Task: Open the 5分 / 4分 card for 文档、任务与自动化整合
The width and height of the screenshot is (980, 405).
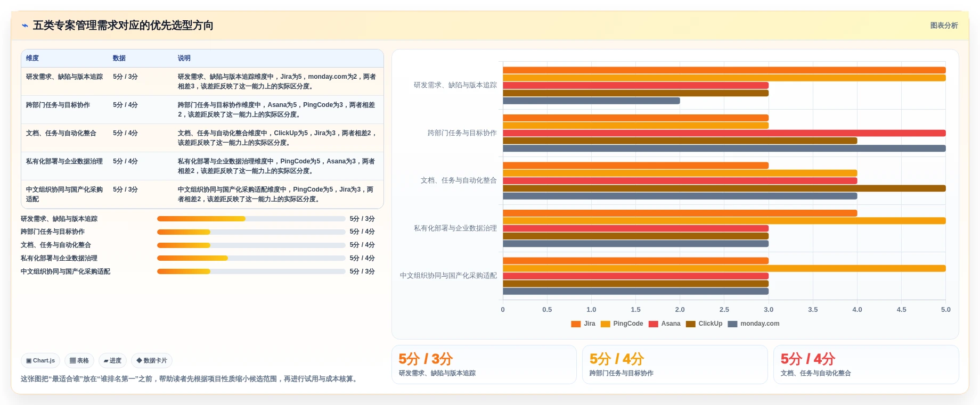Action: point(866,365)
